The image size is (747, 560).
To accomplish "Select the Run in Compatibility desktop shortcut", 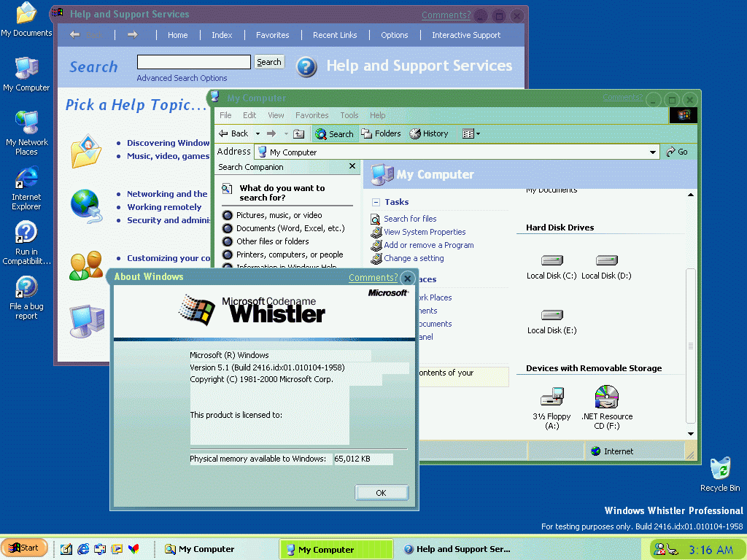I will [x=26, y=243].
